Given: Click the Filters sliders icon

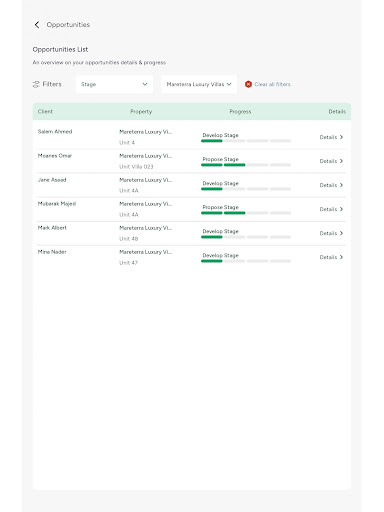Looking at the screenshot, I should (36, 84).
